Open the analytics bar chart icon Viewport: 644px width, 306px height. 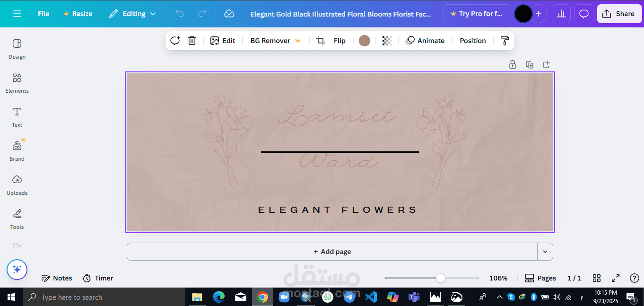(561, 14)
